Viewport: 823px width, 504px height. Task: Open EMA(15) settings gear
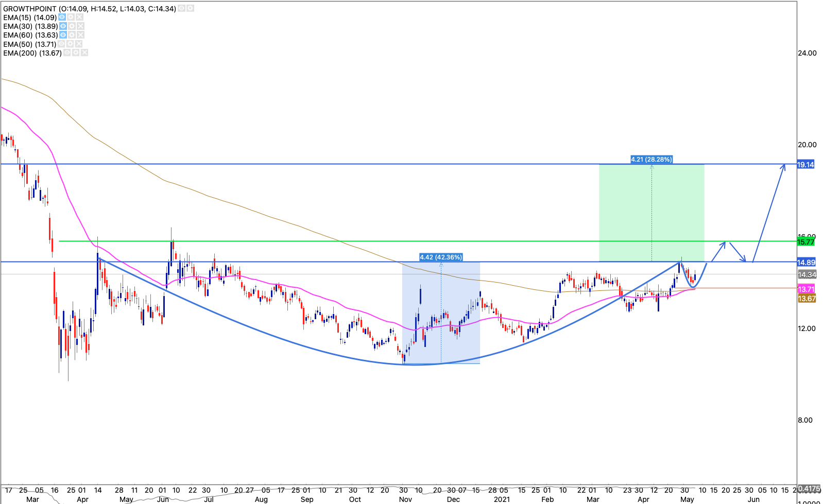tap(72, 18)
